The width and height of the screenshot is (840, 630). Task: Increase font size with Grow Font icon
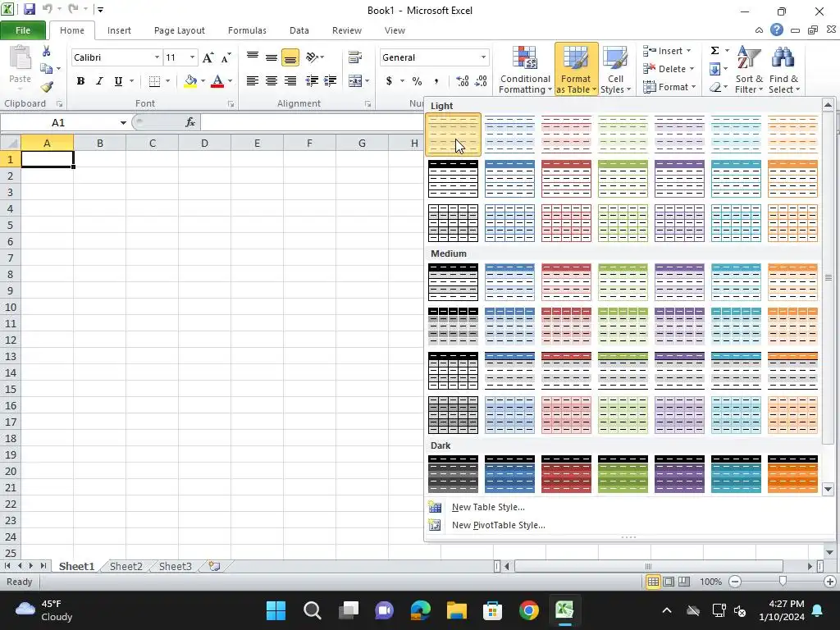(208, 58)
